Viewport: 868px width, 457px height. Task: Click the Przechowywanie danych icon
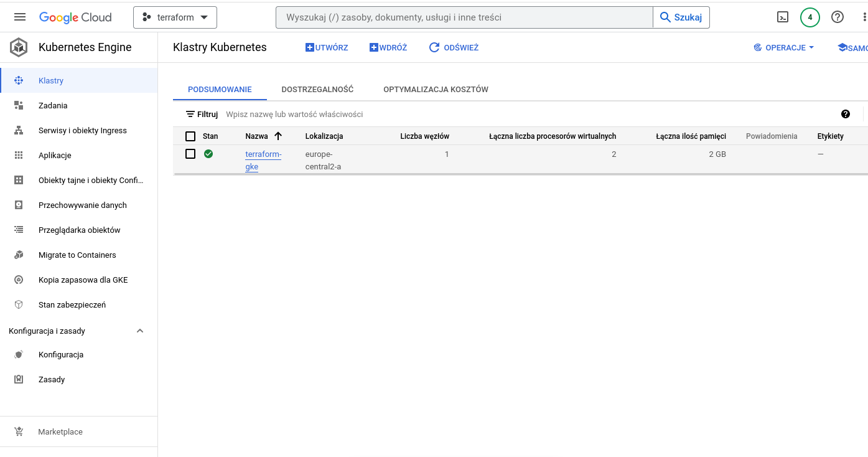click(x=19, y=205)
